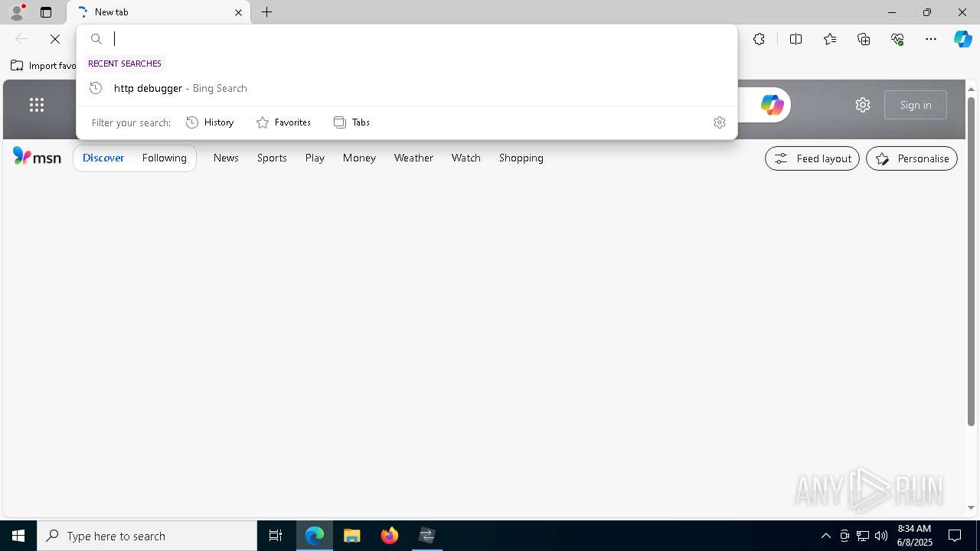Open the Extensions puzzle icon
The height and width of the screenshot is (551, 980).
pyautogui.click(x=759, y=39)
